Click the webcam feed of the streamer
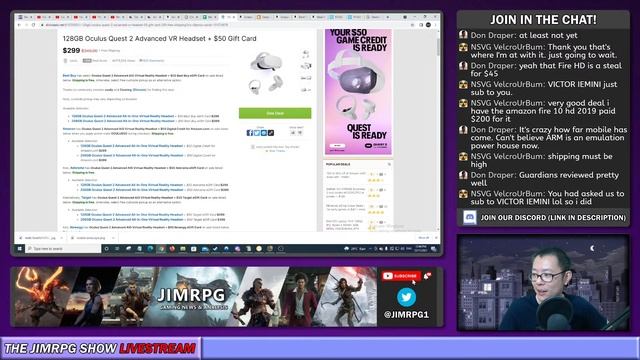Image resolution: width=640 pixels, height=360 pixels. click(543, 282)
